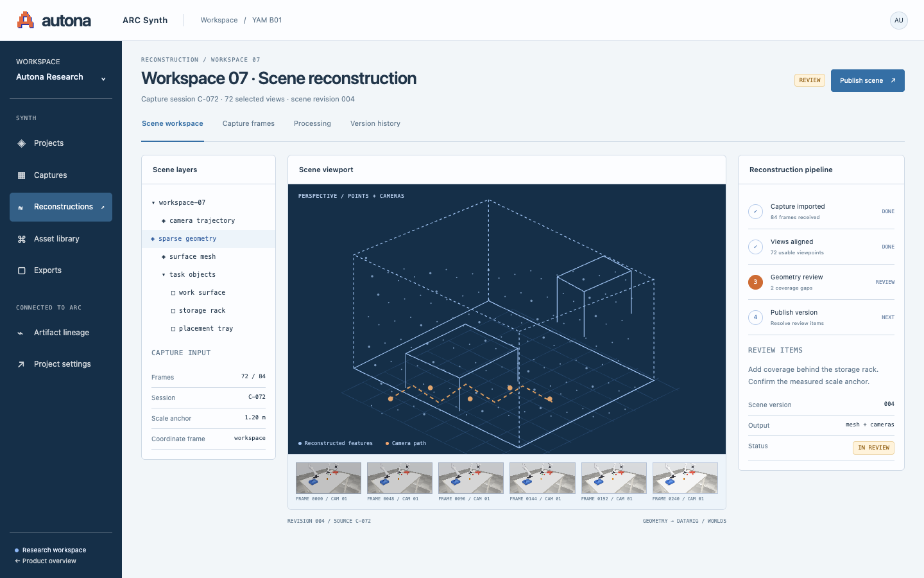The height and width of the screenshot is (578, 924).
Task: Click the IN REVIEW status badge
Action: point(873,448)
